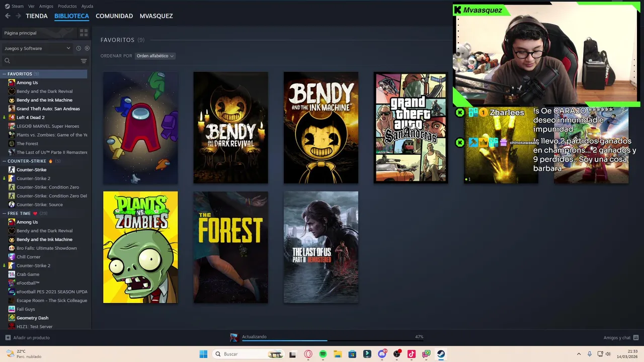Open Bendy and the Ink Machine cover
This screenshot has height=362, width=644.
[x=321, y=128]
